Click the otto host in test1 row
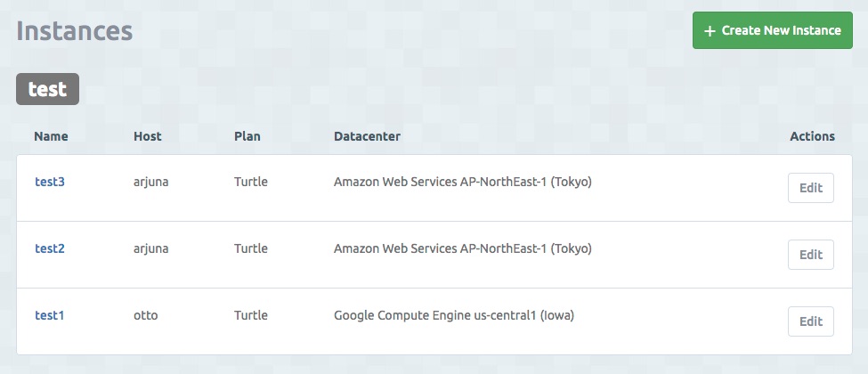The width and height of the screenshot is (868, 374). (x=146, y=315)
